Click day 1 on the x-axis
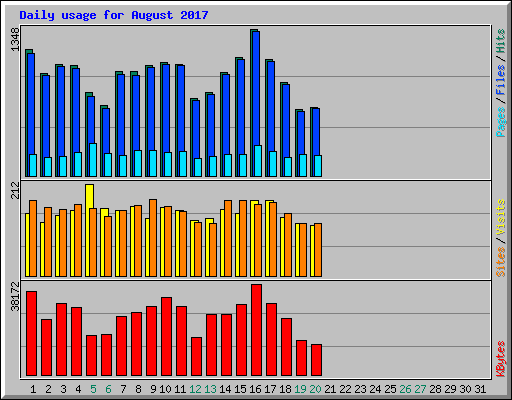 pyautogui.click(x=33, y=389)
